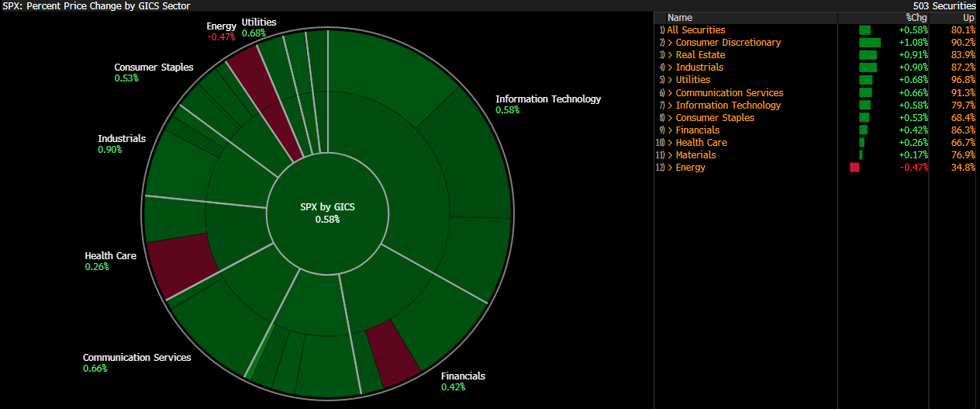Screen dimensions: 980x409
Task: Click the green Materials bar in table
Action: click(x=861, y=154)
